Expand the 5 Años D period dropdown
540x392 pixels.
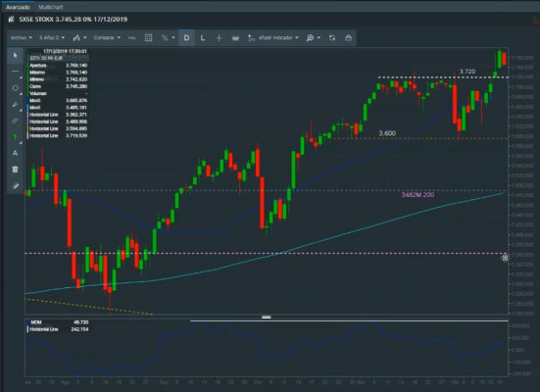click(x=52, y=37)
